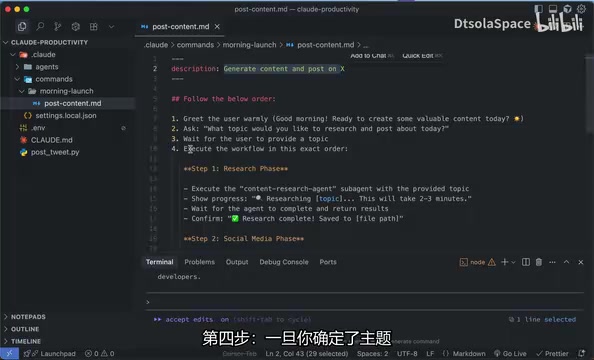Change end-of-line sequence LF
The height and width of the screenshot is (360, 594).
click(430, 354)
